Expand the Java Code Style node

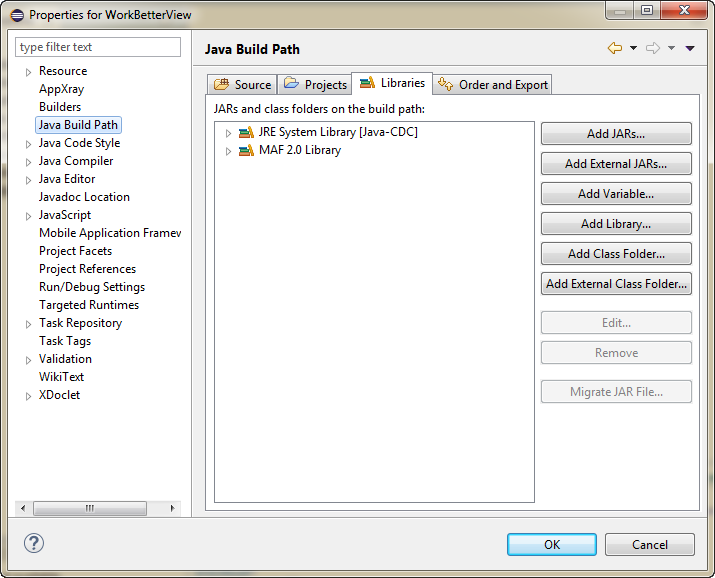(28, 144)
